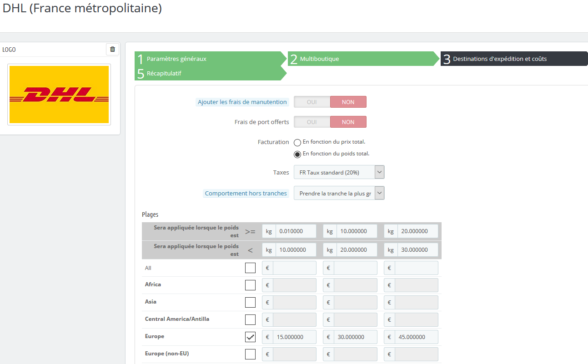Set free shipping toggle to NON
The height and width of the screenshot is (364, 588).
348,122
